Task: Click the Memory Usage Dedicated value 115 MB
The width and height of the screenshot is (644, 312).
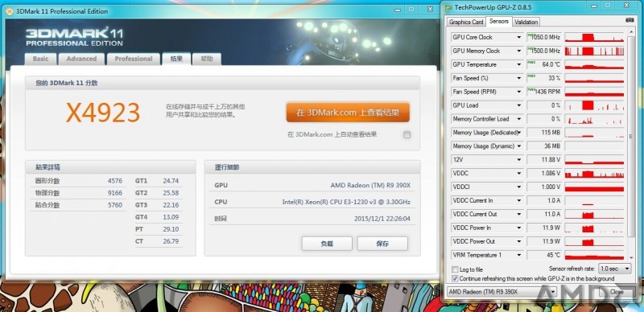Action: click(551, 133)
